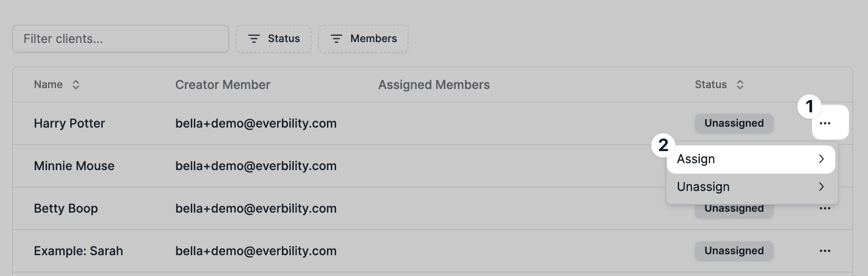Click the Status filter icon button
This screenshot has height=276, width=868.
pos(254,39)
